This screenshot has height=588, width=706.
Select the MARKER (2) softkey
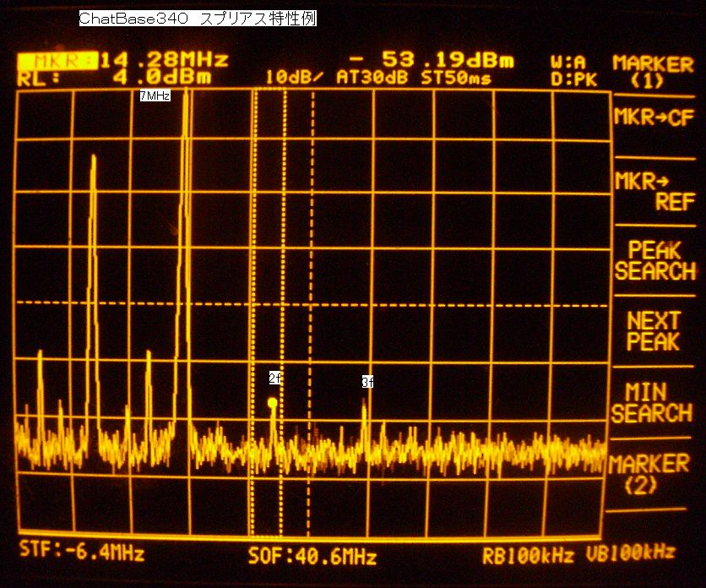pos(649,474)
